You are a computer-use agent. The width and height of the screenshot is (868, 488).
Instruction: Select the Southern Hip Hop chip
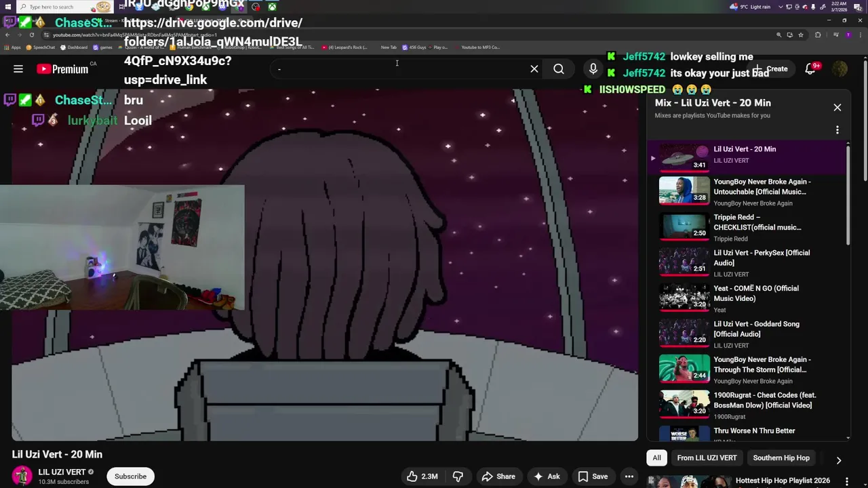(781, 457)
